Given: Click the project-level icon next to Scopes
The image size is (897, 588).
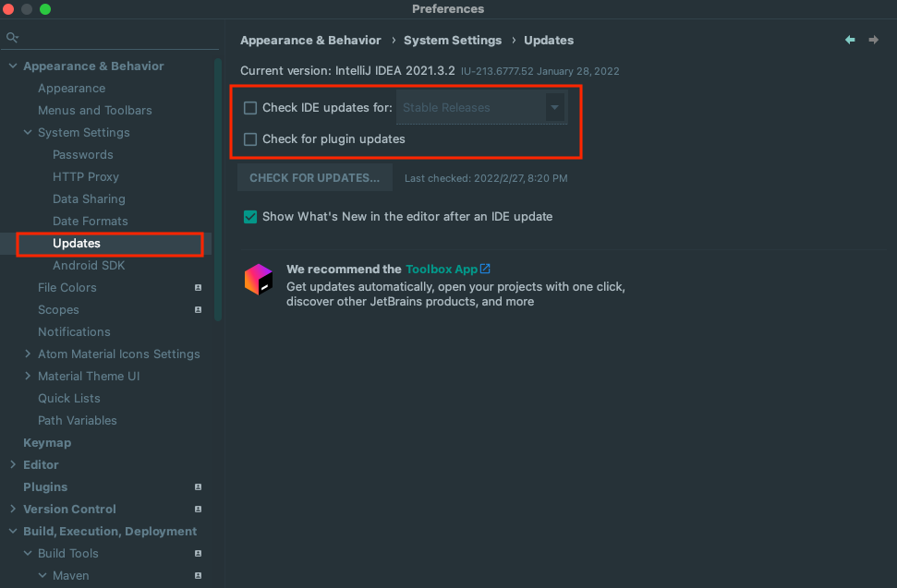Looking at the screenshot, I should (x=198, y=310).
